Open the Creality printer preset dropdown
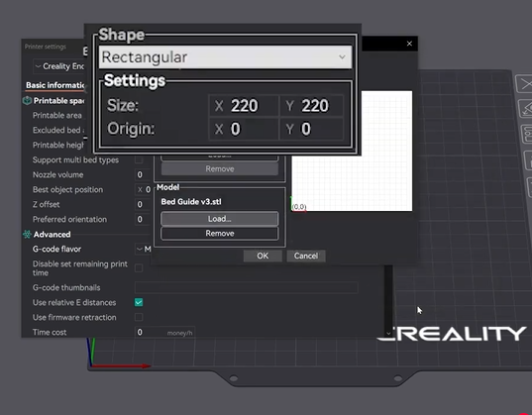 point(59,66)
